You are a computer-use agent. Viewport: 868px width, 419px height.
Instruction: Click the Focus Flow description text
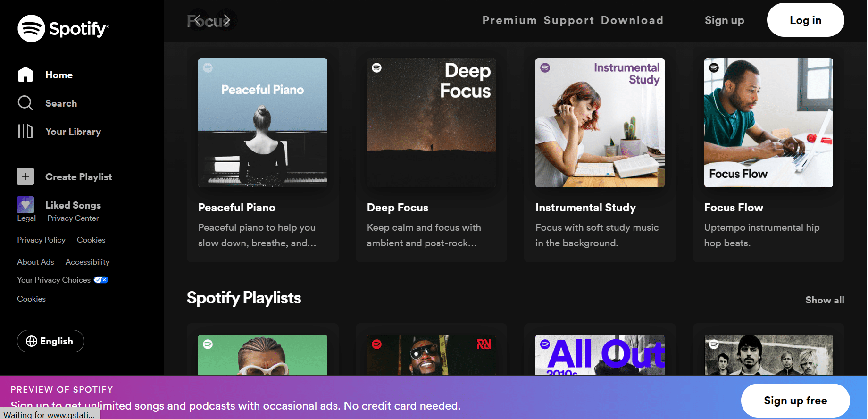(762, 235)
